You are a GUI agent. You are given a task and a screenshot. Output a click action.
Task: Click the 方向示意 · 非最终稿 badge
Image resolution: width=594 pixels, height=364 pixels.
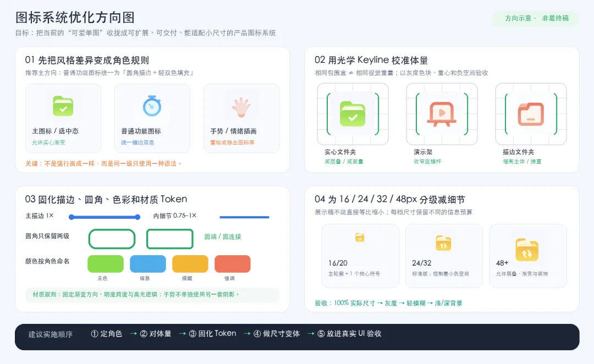[536, 18]
